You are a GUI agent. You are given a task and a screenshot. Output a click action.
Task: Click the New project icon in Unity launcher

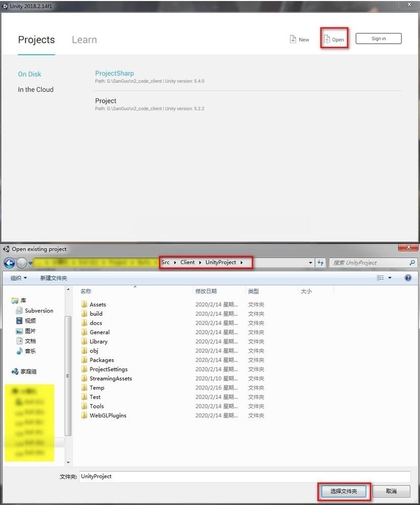point(293,39)
